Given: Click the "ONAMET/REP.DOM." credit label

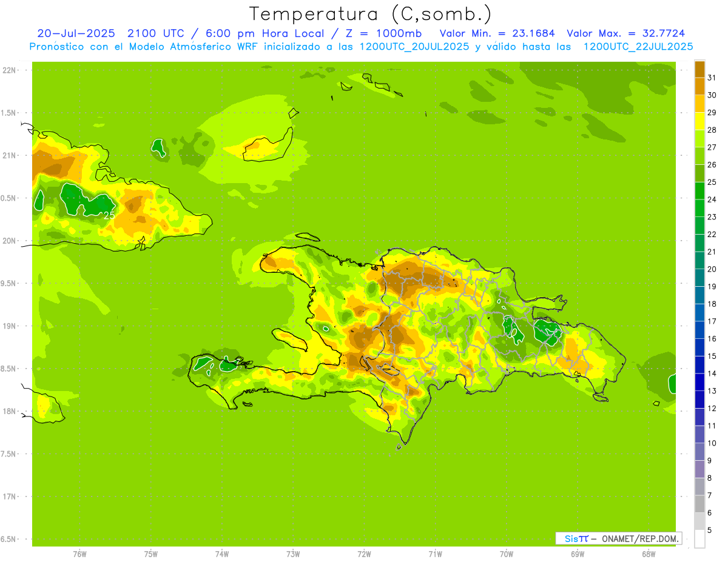Looking at the screenshot, I should click(640, 538).
